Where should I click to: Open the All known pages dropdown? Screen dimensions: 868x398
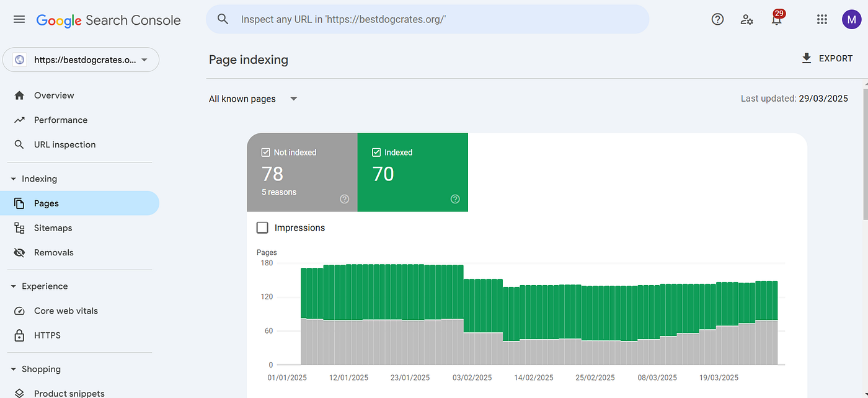253,99
